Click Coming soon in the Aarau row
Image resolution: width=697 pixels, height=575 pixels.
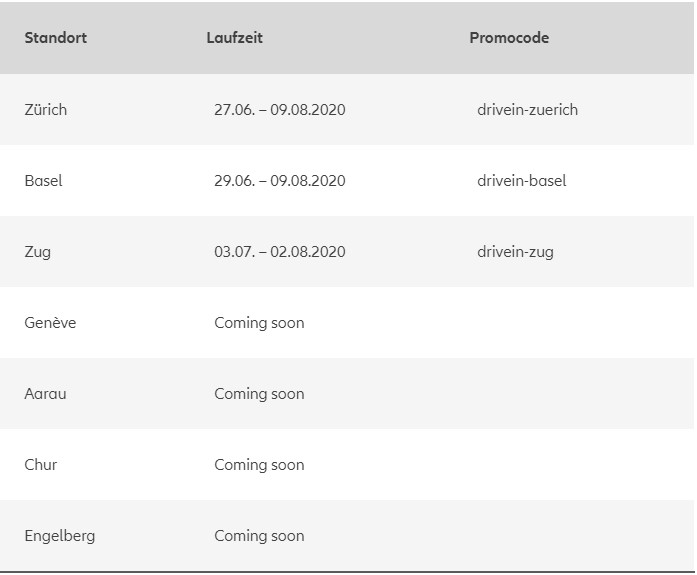coord(259,394)
